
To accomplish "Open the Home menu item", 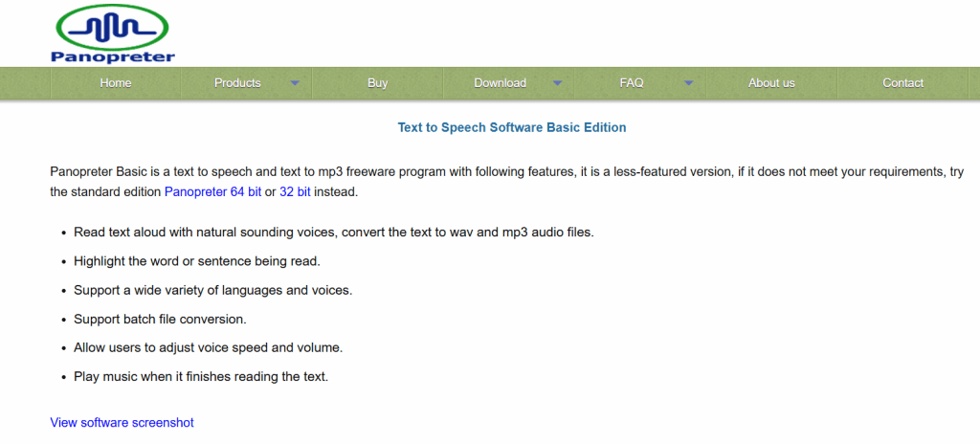I will [116, 83].
